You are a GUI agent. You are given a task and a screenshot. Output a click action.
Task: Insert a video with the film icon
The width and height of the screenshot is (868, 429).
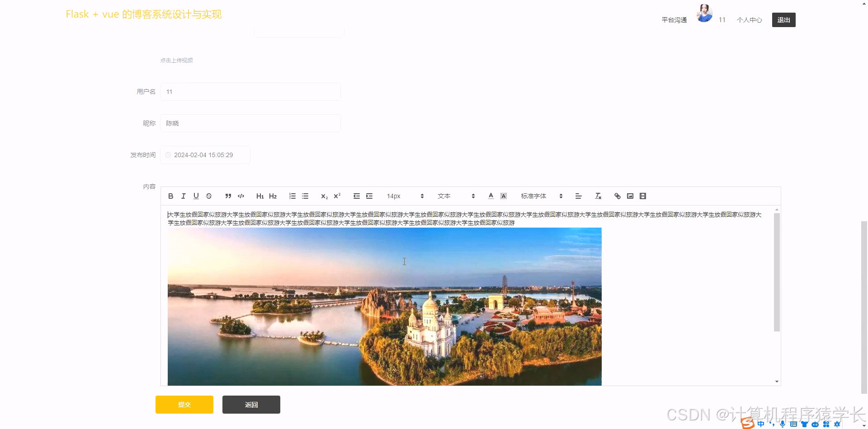[643, 196]
